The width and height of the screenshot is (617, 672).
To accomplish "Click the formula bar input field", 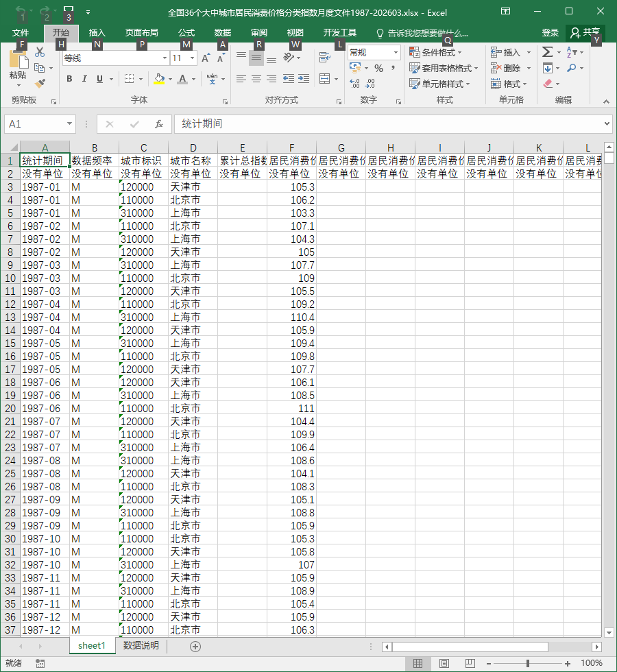I will tap(388, 124).
